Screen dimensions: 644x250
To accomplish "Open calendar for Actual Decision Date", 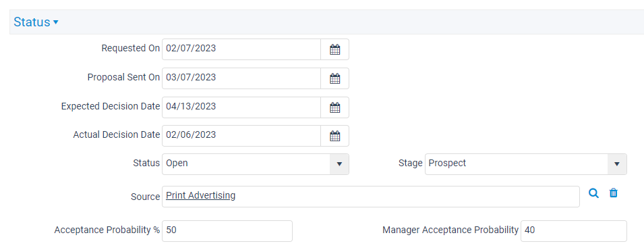I will point(334,136).
